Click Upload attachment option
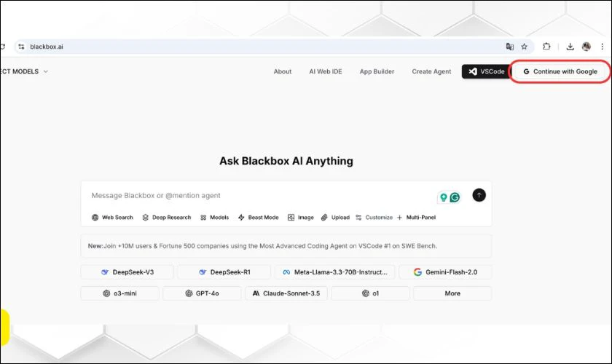This screenshot has height=364, width=612. pyautogui.click(x=335, y=217)
